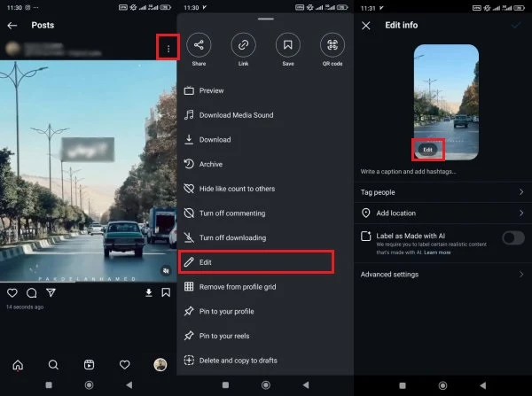Go to Home in the bottom navigation
This screenshot has width=532, height=396.
[18, 365]
